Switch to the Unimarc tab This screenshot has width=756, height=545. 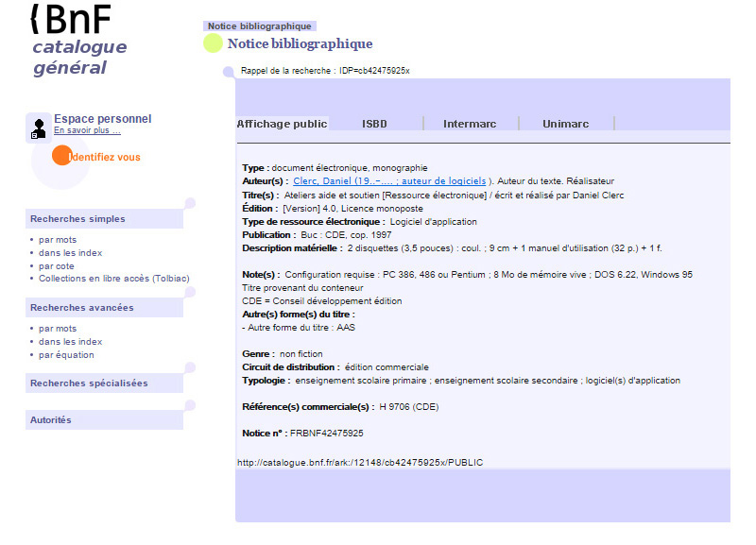(x=565, y=124)
